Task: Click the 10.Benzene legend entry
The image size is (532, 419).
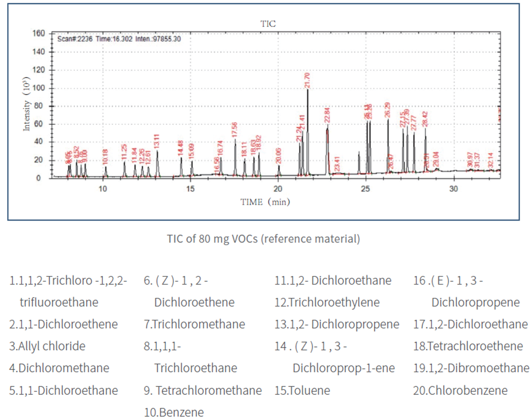Action: click(173, 412)
